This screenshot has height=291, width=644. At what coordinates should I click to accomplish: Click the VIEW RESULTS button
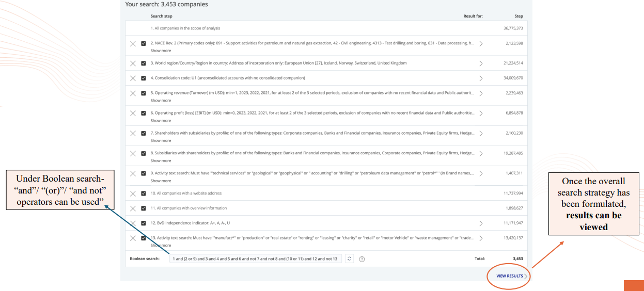509,276
